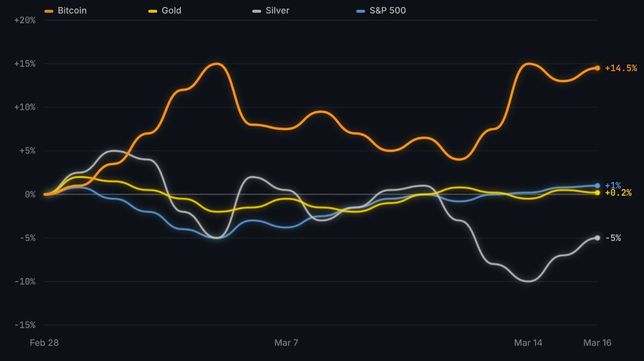Click the orange Bitcoin color swatch in the legend
The image size is (644, 361).
point(48,10)
